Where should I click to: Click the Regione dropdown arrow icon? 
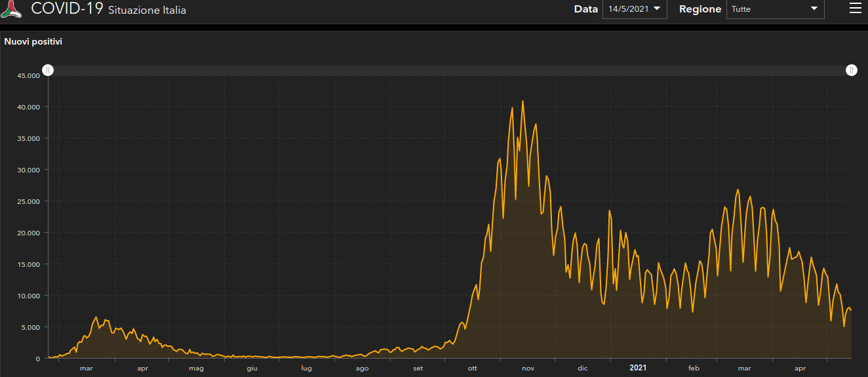[x=814, y=9]
